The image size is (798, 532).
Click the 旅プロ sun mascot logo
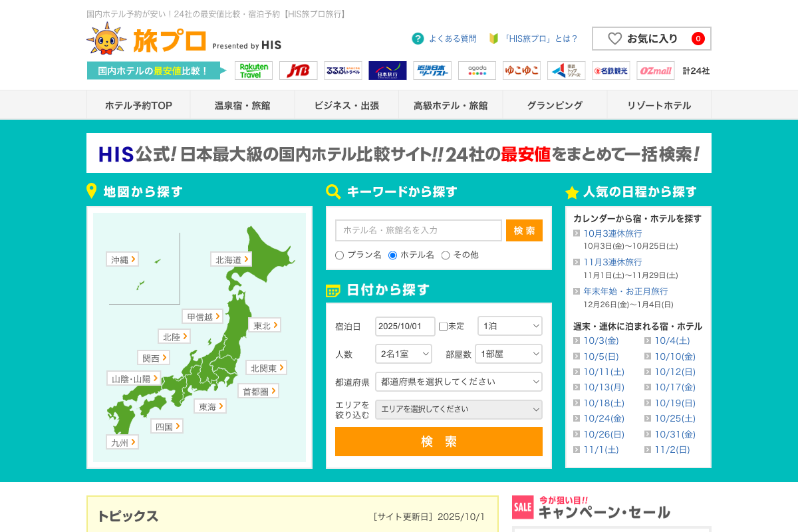(106, 39)
